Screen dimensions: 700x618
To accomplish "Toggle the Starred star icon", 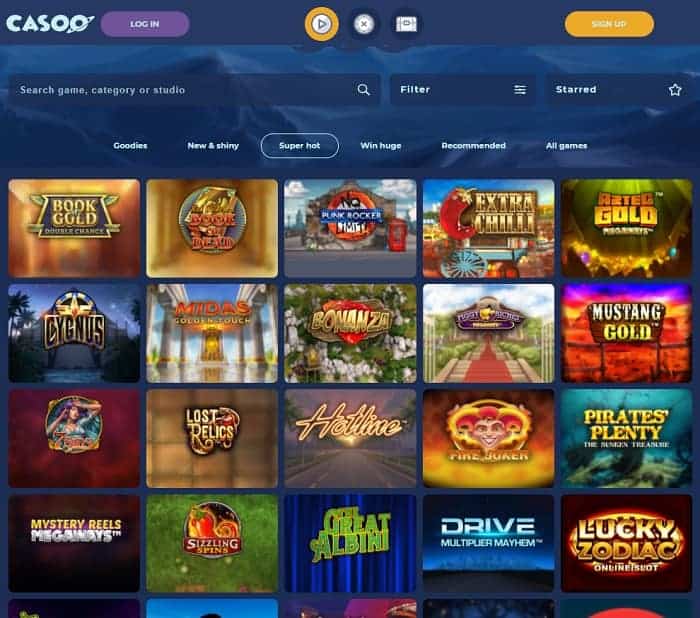I will tap(675, 90).
